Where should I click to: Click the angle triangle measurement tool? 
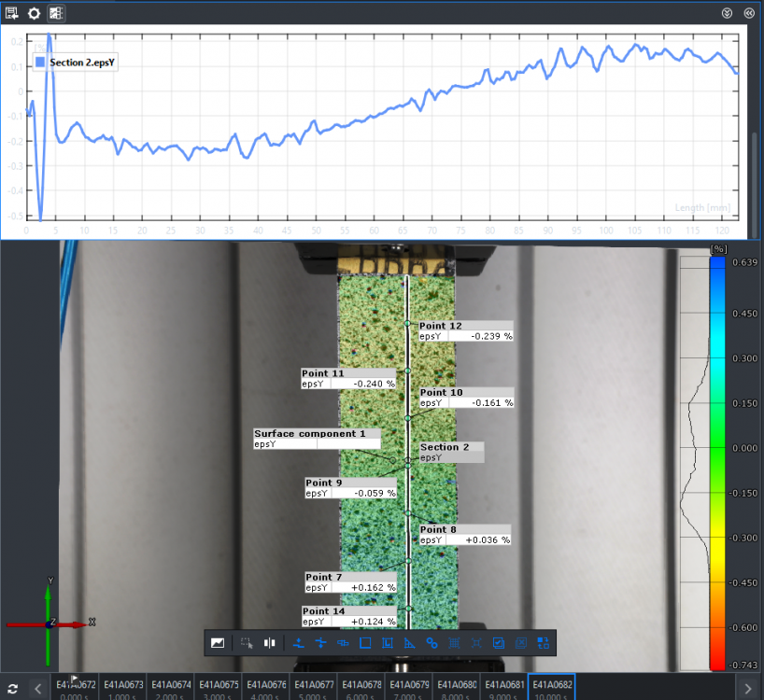(x=409, y=643)
